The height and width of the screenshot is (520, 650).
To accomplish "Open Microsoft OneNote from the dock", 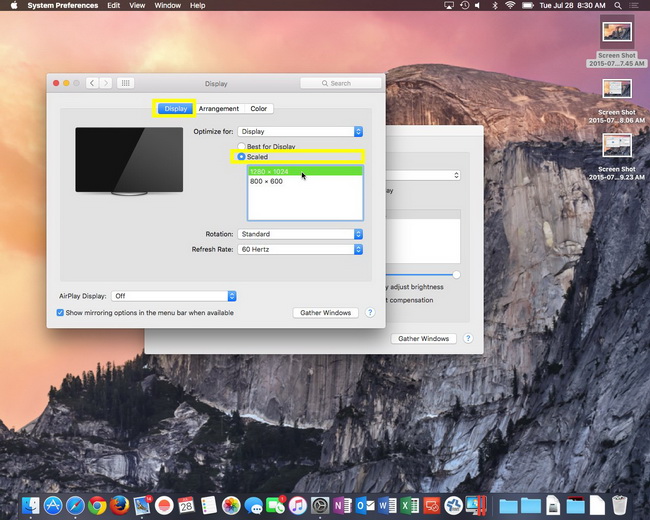I will pyautogui.click(x=342, y=505).
